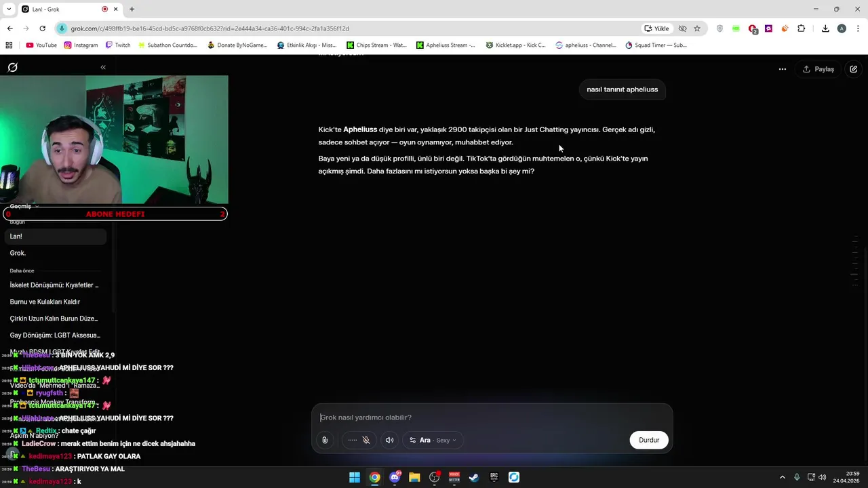Viewport: 868px width, 488px height.
Task: Open 'Çirkin Uzun Kalın Burun Düze..' chat
Action: coord(56,319)
